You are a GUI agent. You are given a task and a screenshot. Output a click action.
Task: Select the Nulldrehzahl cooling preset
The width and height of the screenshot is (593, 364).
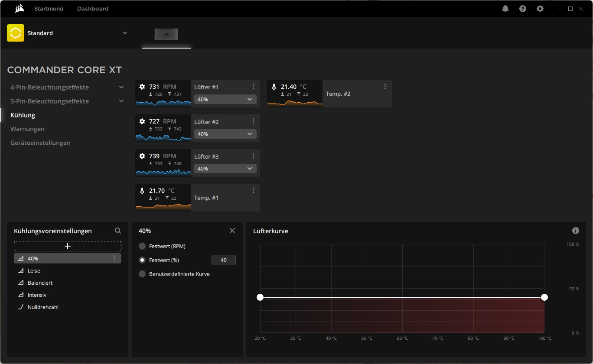(68, 307)
